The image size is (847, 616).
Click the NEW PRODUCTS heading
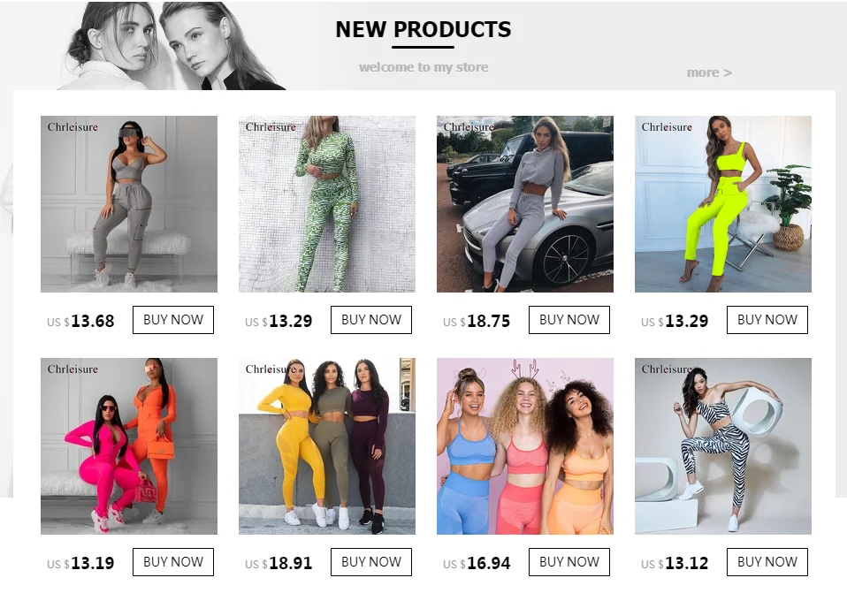click(x=423, y=29)
